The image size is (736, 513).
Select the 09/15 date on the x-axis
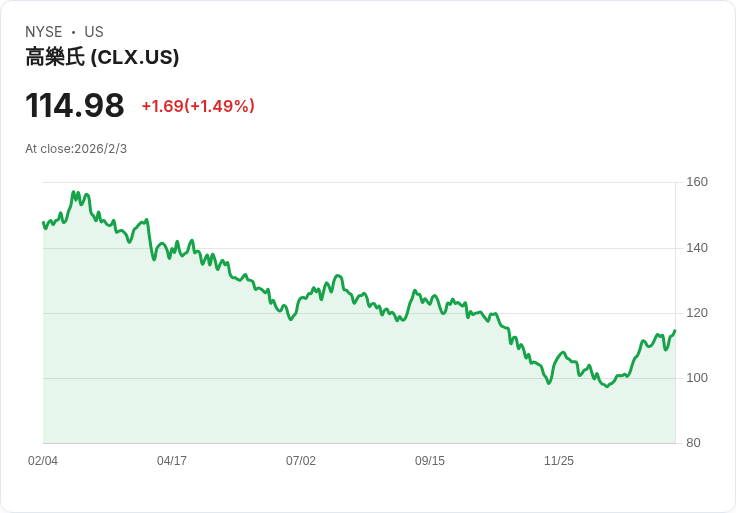click(430, 461)
